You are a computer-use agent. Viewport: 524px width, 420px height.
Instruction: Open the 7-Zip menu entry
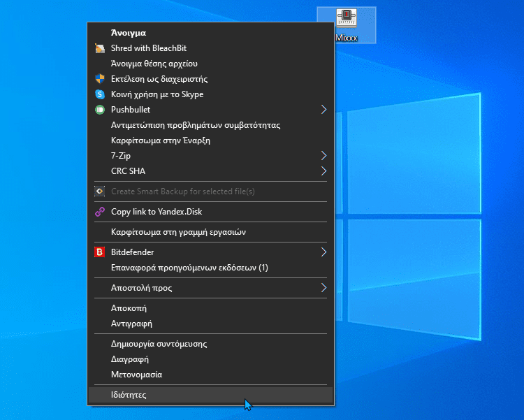pyautogui.click(x=211, y=156)
